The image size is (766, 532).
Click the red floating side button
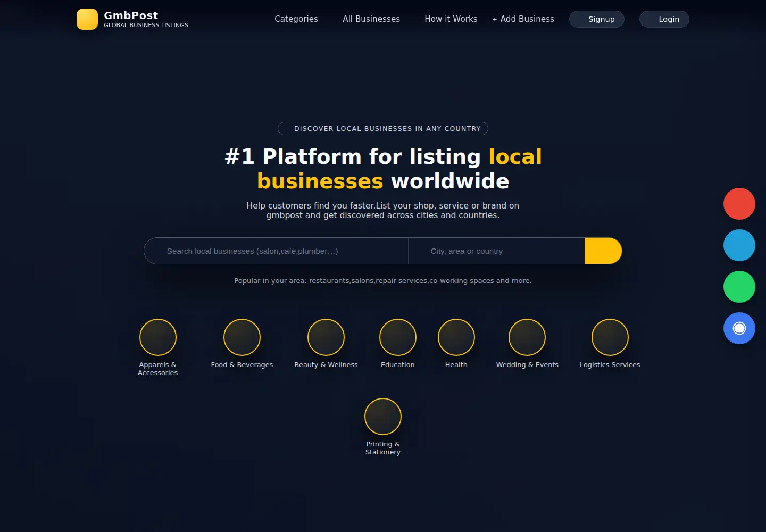coord(739,204)
